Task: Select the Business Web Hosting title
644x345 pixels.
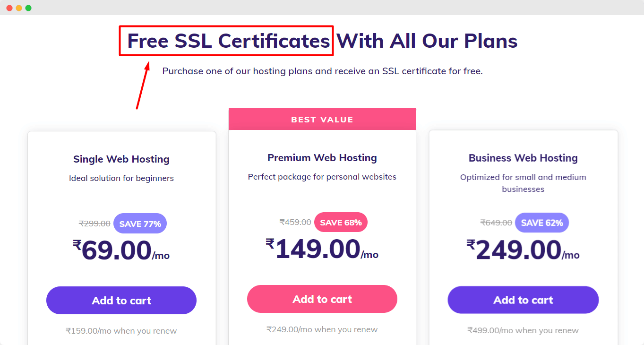Action: 523,158
